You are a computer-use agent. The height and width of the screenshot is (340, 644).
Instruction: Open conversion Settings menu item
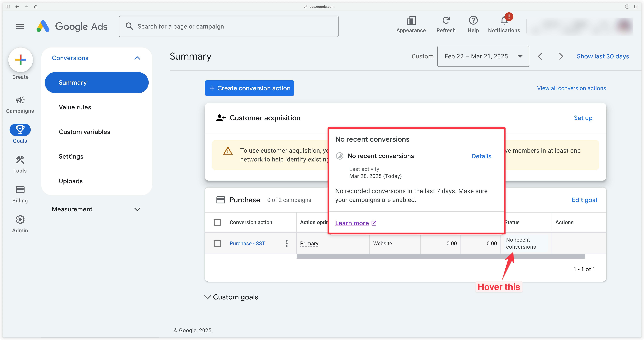tap(71, 156)
